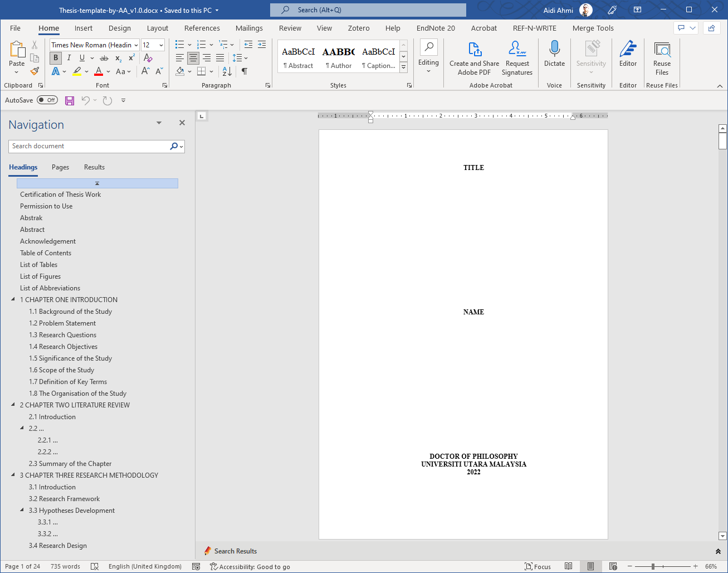Open the Editor pane
This screenshot has width=728, height=573.
628,54
